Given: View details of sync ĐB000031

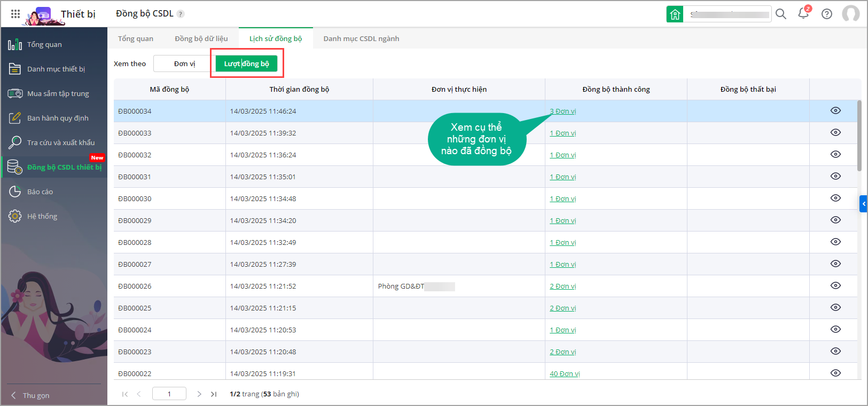Looking at the screenshot, I should (835, 176).
